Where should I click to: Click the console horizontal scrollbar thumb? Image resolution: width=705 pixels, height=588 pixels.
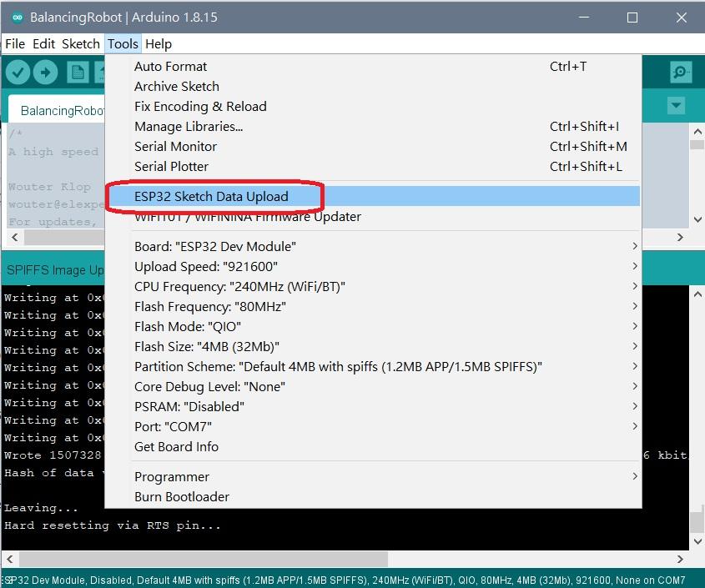[x=204, y=559]
